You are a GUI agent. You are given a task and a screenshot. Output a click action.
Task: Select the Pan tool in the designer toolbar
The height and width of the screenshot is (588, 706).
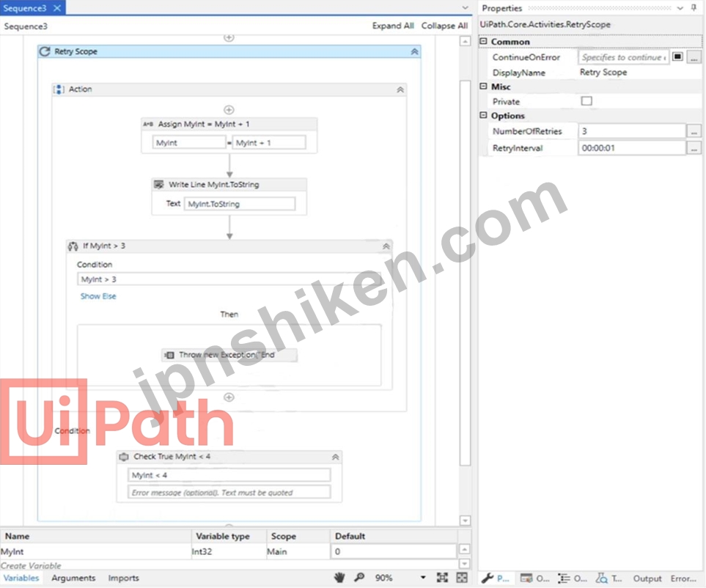[x=338, y=578]
